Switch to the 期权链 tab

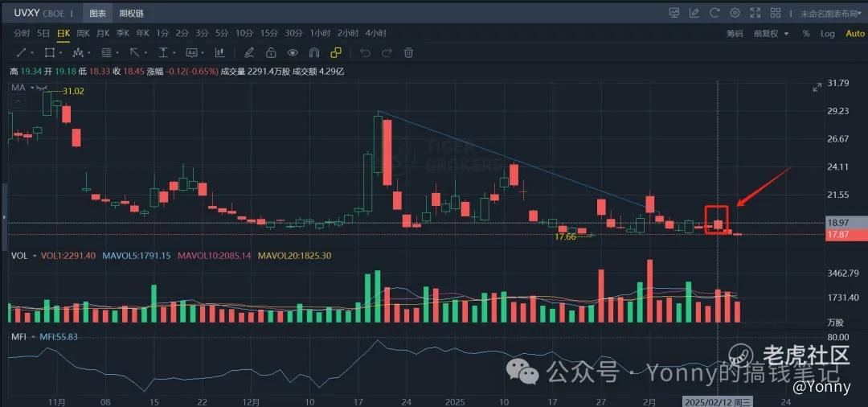[131, 14]
